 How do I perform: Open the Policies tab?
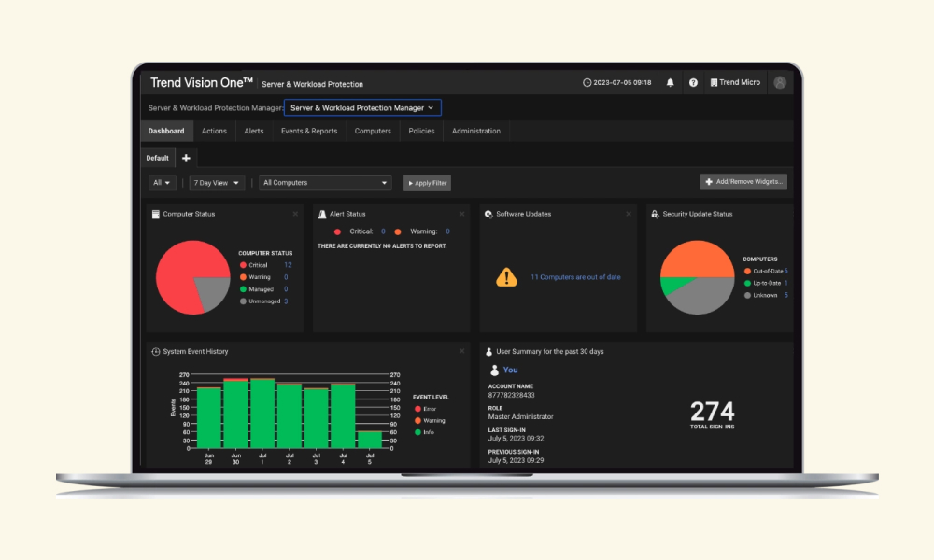(x=422, y=131)
